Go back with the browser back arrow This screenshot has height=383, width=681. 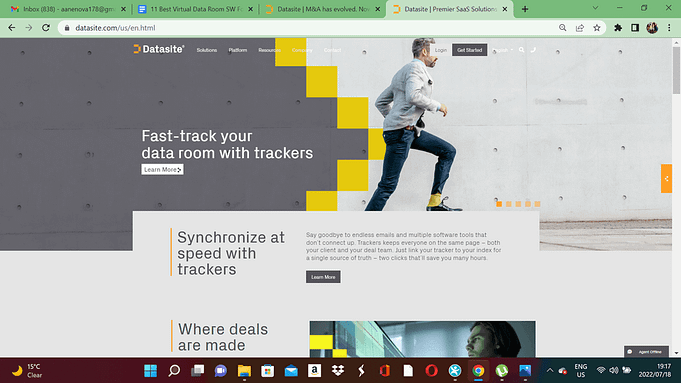pyautogui.click(x=12, y=28)
